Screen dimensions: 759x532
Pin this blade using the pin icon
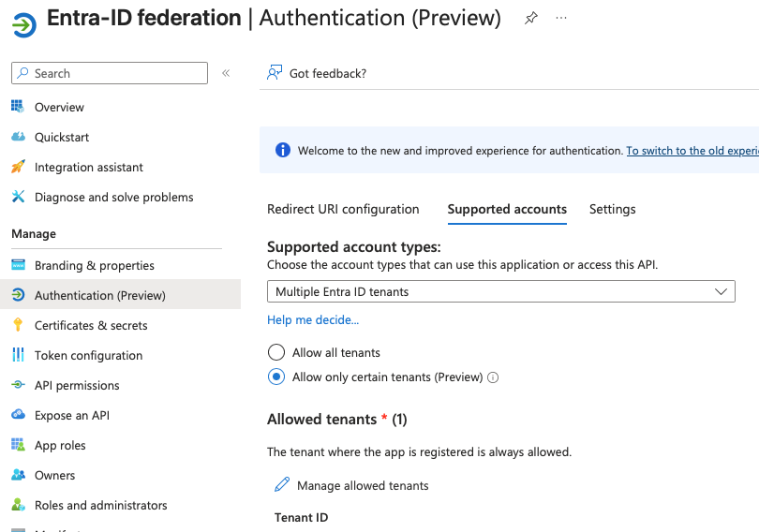click(531, 19)
